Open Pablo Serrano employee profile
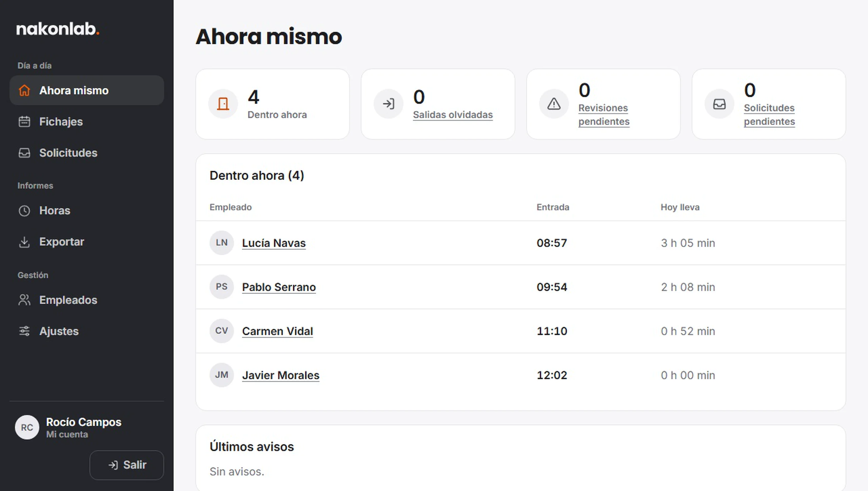Image resolution: width=868 pixels, height=491 pixels. pyautogui.click(x=279, y=287)
